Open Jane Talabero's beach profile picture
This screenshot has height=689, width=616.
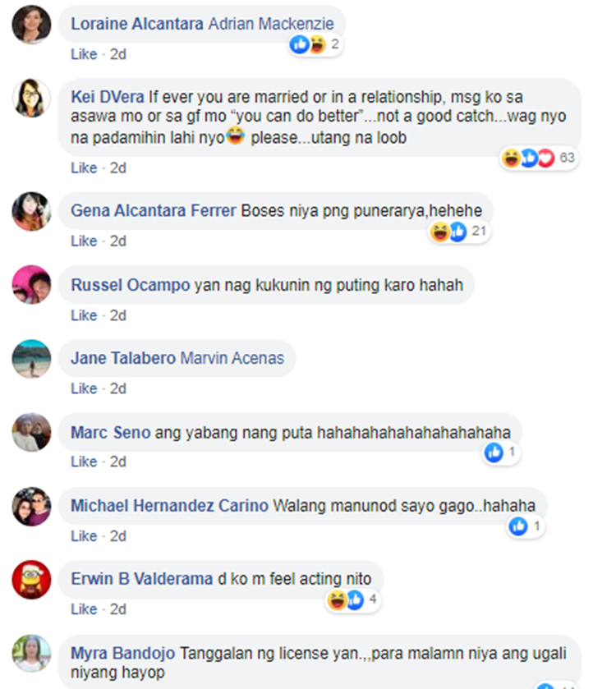pos(31,359)
